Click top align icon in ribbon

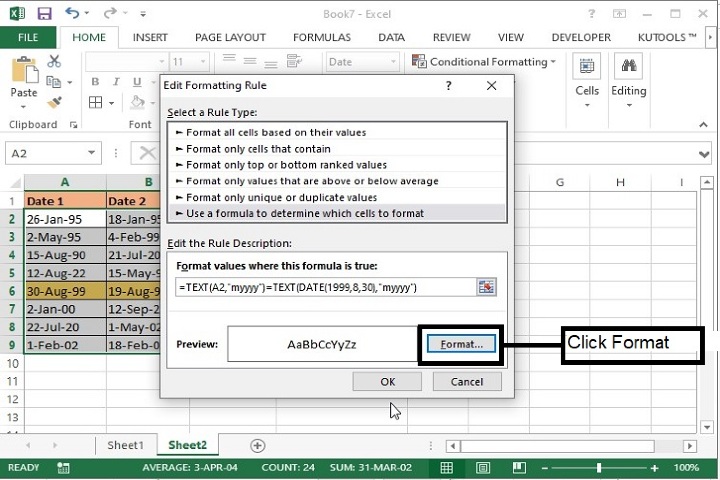click(229, 58)
